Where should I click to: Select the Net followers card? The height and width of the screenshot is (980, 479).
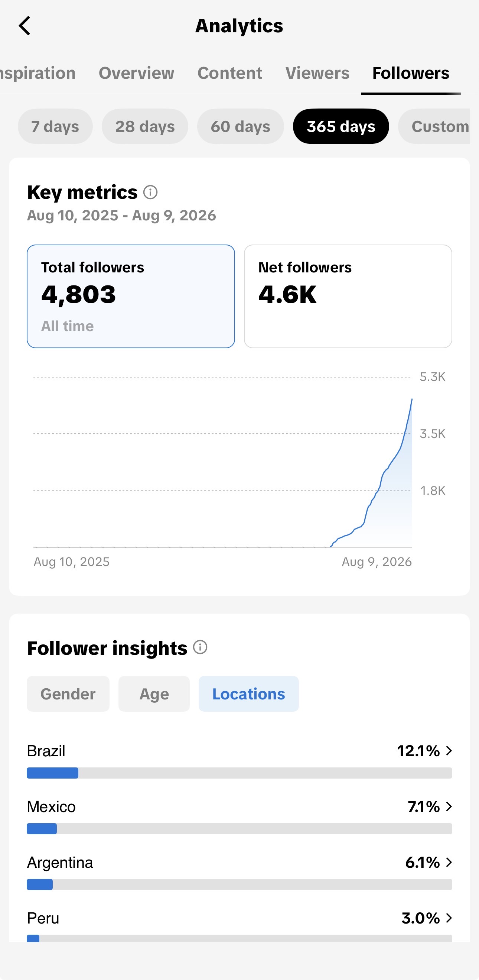click(x=348, y=296)
